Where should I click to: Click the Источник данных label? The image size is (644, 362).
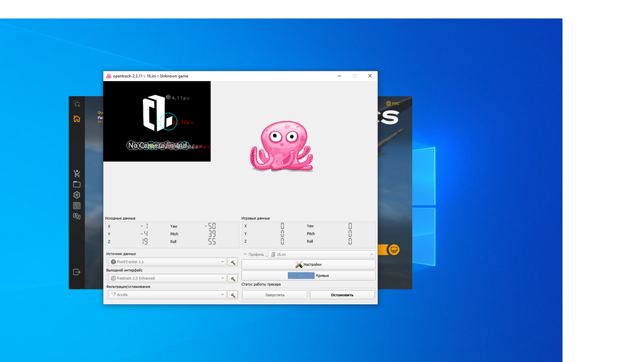click(121, 254)
